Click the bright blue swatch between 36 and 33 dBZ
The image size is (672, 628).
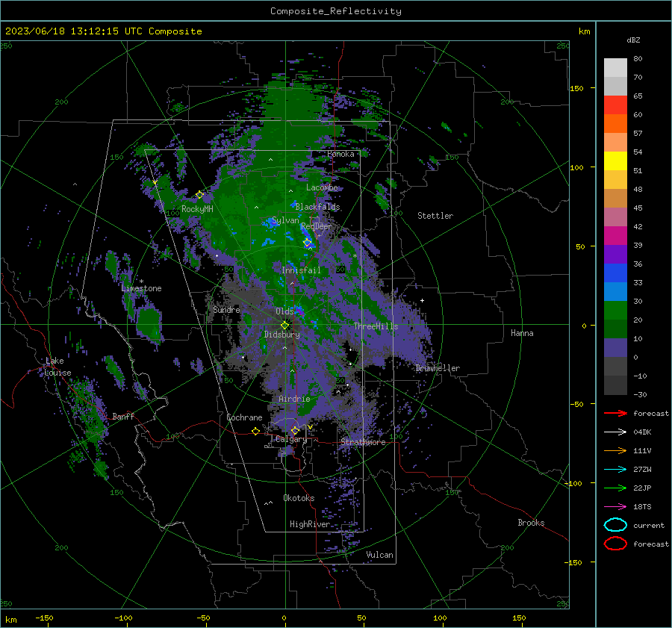(x=615, y=273)
